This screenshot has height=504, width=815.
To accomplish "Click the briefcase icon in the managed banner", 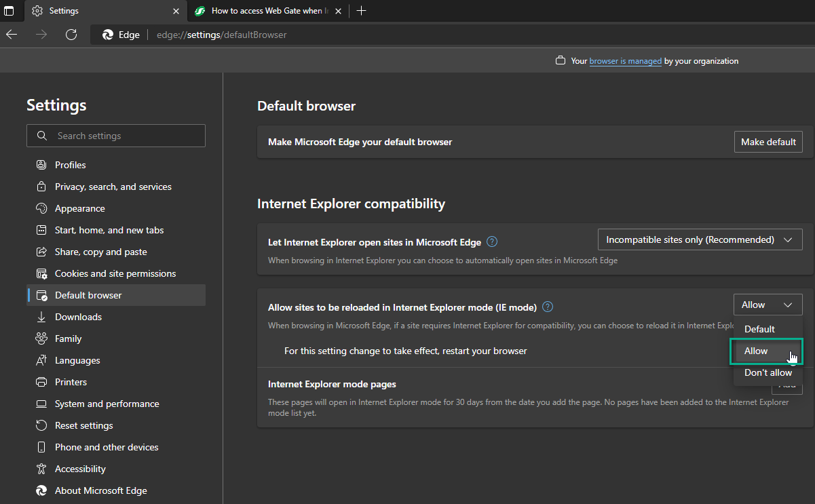I will (x=561, y=61).
